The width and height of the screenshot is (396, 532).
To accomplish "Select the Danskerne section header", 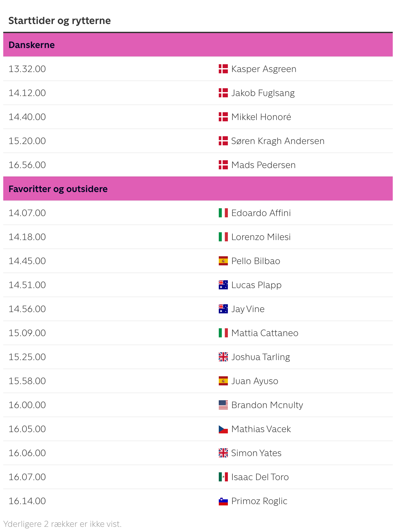I will pyautogui.click(x=31, y=45).
